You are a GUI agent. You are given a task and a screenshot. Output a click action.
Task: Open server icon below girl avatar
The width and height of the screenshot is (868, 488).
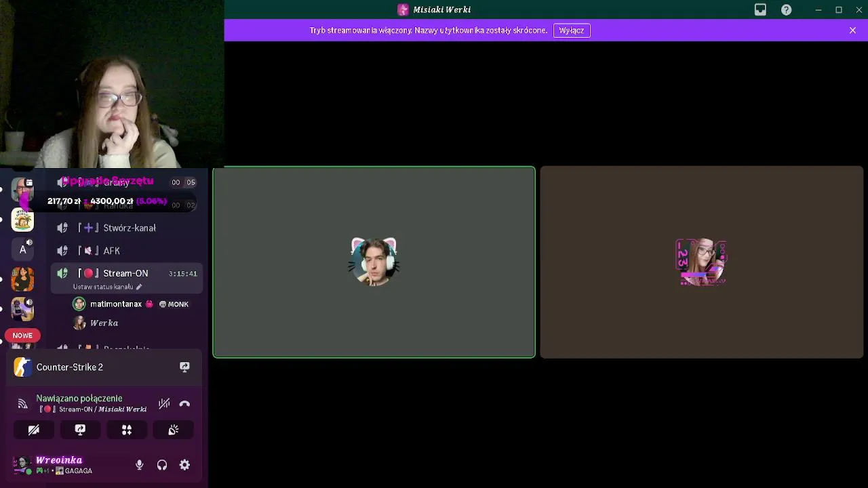pos(22,309)
